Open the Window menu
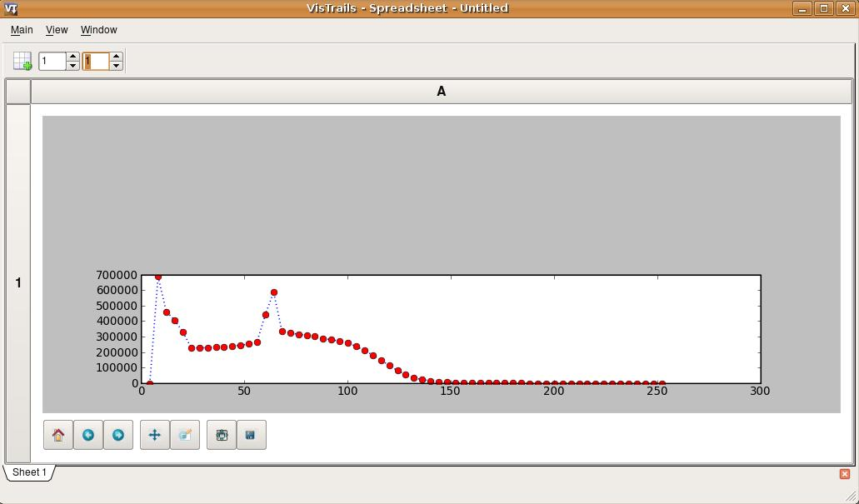 [x=98, y=30]
